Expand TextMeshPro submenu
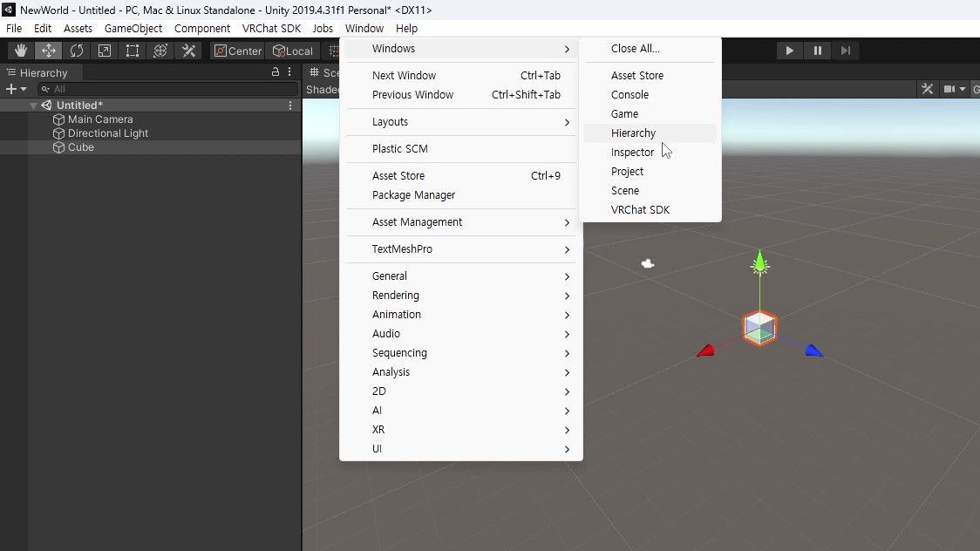The height and width of the screenshot is (551, 980). (x=460, y=248)
